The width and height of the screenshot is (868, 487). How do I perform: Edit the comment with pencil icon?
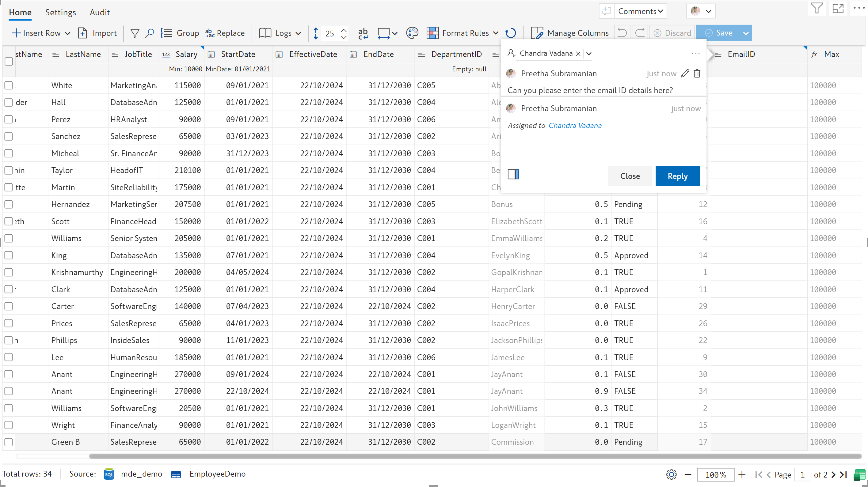pyautogui.click(x=685, y=74)
